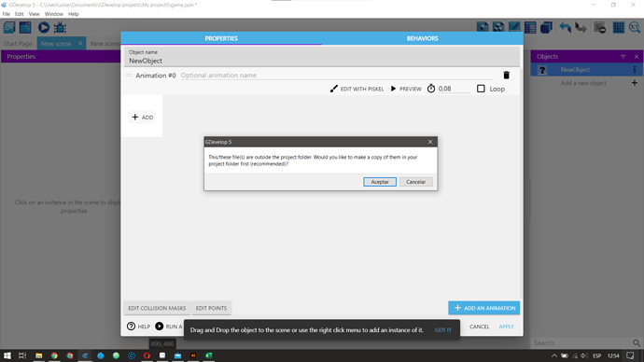644x362 pixels.
Task: Open the Edit menu
Action: [20, 14]
